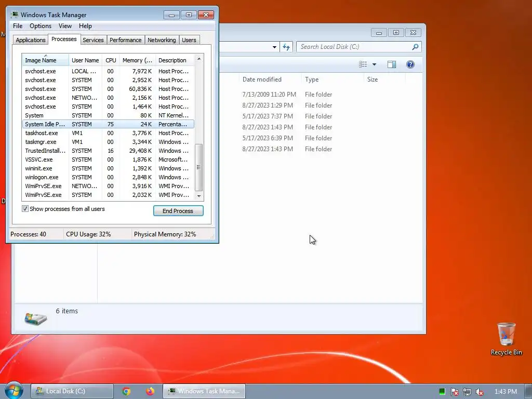Click the Local Disk drive icon in details pane
The image size is (532, 399).
(36, 319)
